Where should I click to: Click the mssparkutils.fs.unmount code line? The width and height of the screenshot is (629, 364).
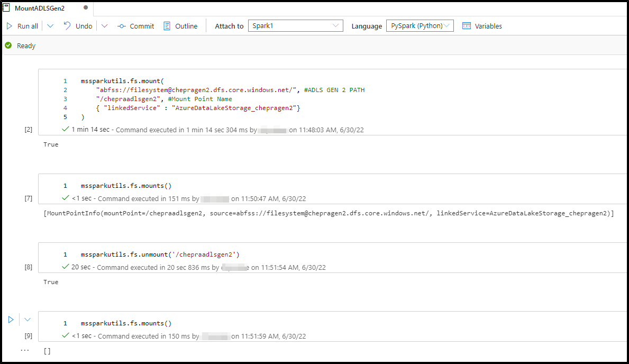point(160,254)
